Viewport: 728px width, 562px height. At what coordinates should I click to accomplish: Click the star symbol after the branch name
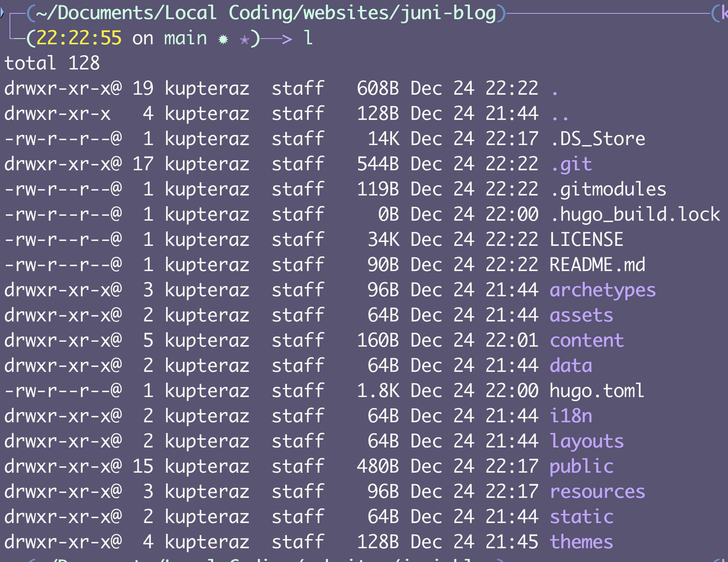[244, 39]
